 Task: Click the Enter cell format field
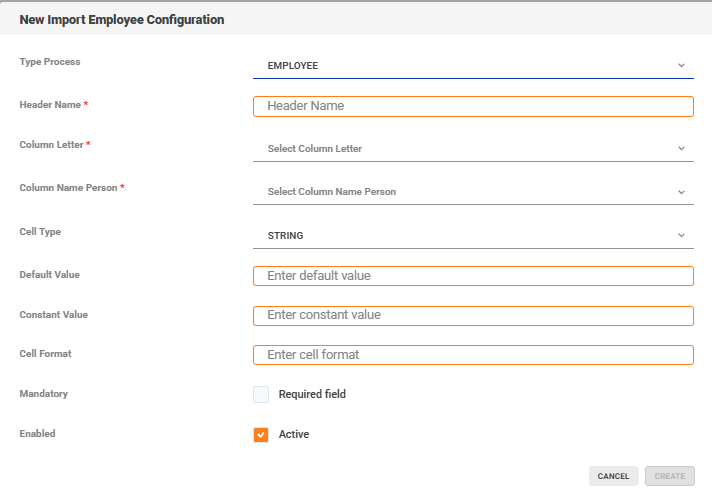[473, 355]
